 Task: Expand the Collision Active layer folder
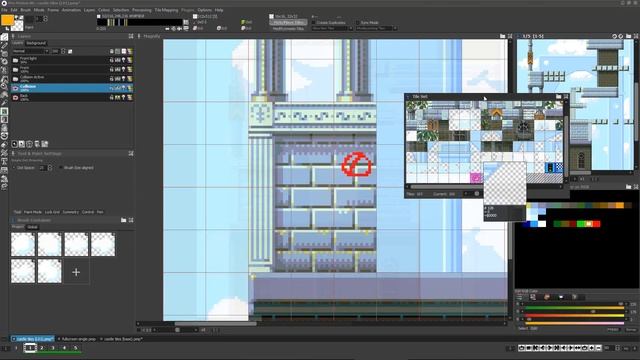click(16, 79)
